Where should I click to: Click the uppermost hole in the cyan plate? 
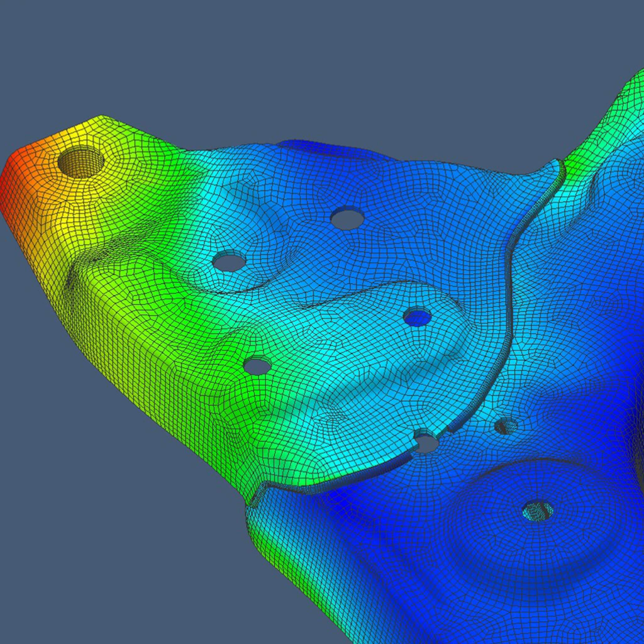[x=347, y=219]
